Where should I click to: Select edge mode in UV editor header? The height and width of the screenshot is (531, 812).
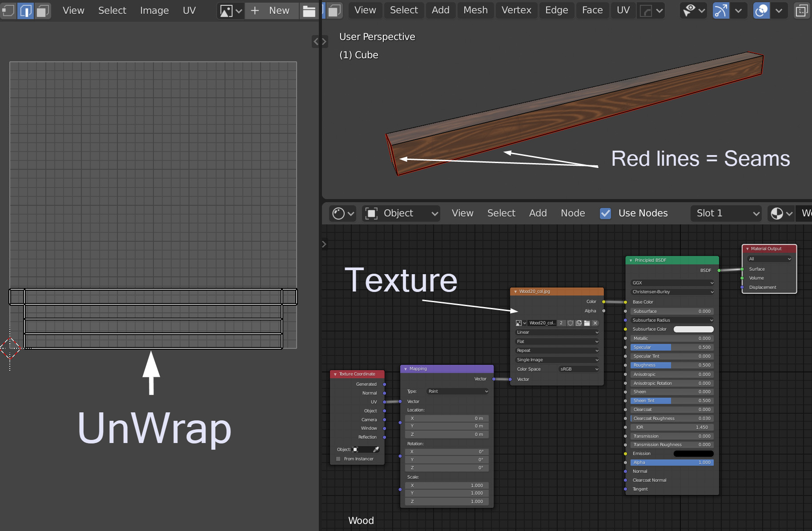[x=25, y=11]
